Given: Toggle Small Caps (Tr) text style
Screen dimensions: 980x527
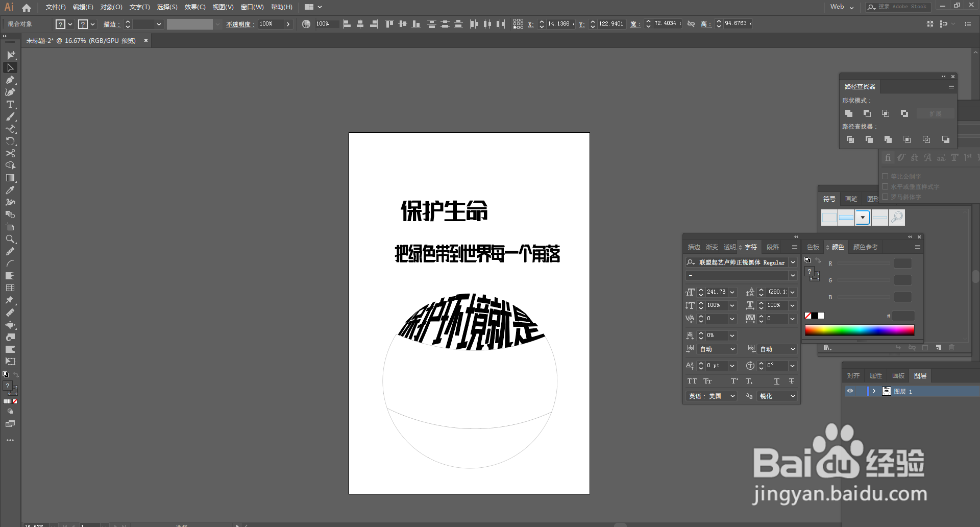Looking at the screenshot, I should [707, 381].
